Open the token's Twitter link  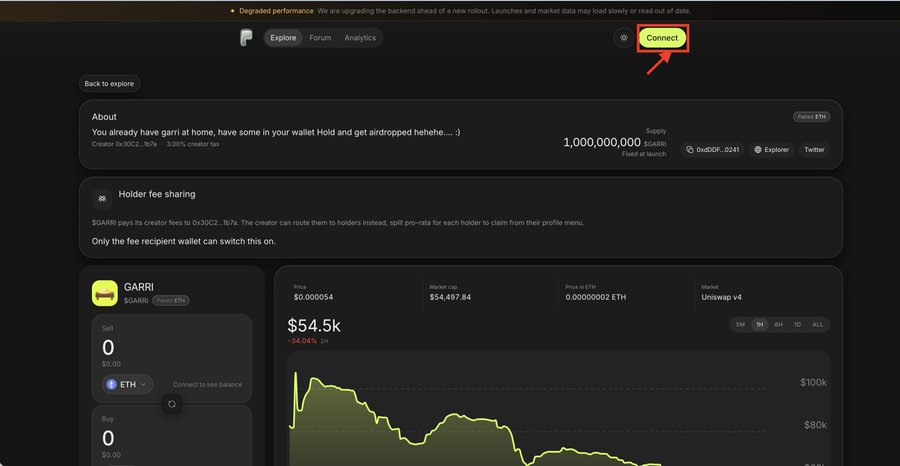814,150
